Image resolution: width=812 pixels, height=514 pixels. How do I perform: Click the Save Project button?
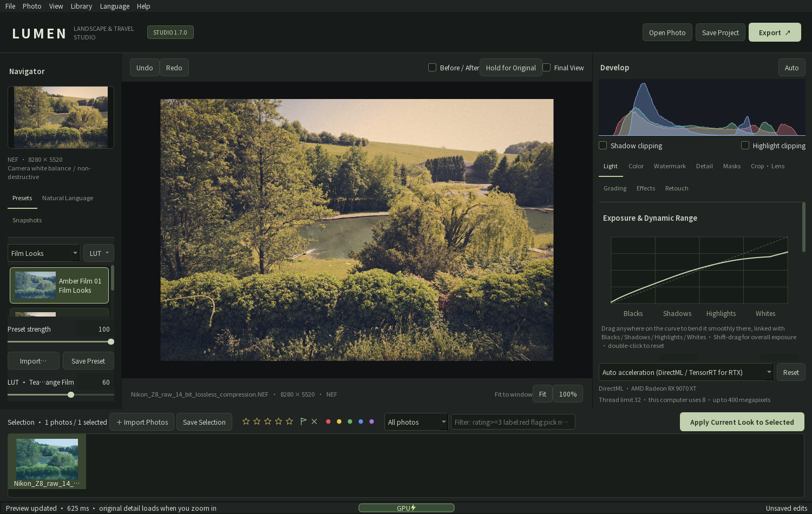[x=721, y=32]
